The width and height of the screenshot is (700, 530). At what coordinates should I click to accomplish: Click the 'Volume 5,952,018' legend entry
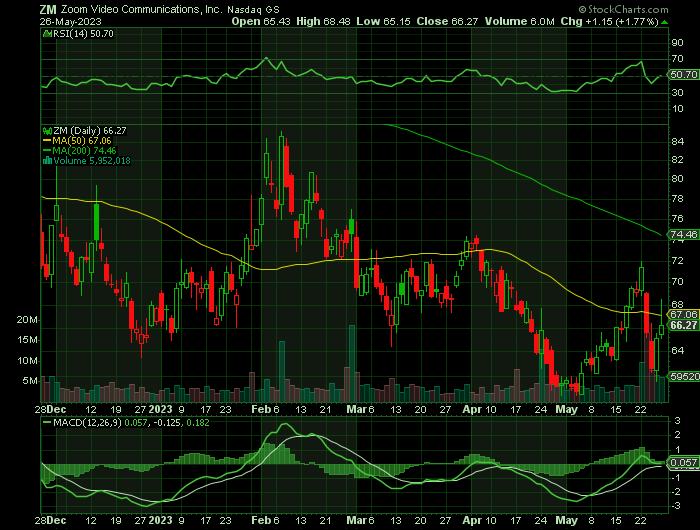pos(92,161)
